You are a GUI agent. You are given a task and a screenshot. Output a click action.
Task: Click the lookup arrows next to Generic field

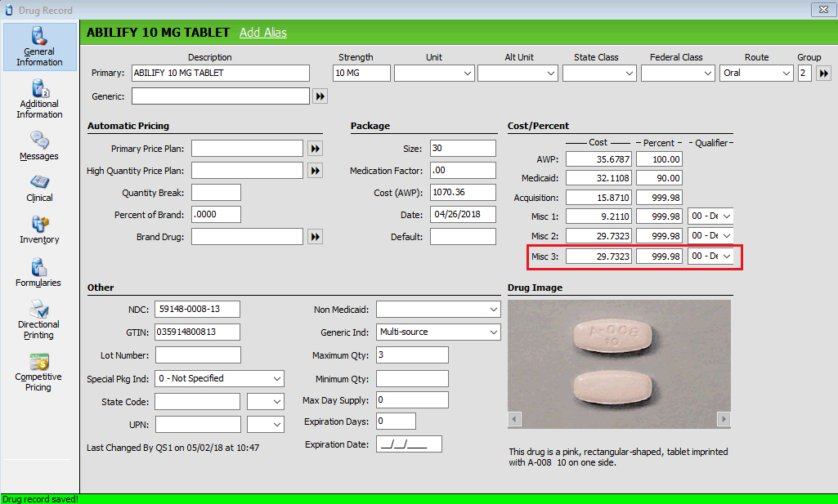[320, 96]
